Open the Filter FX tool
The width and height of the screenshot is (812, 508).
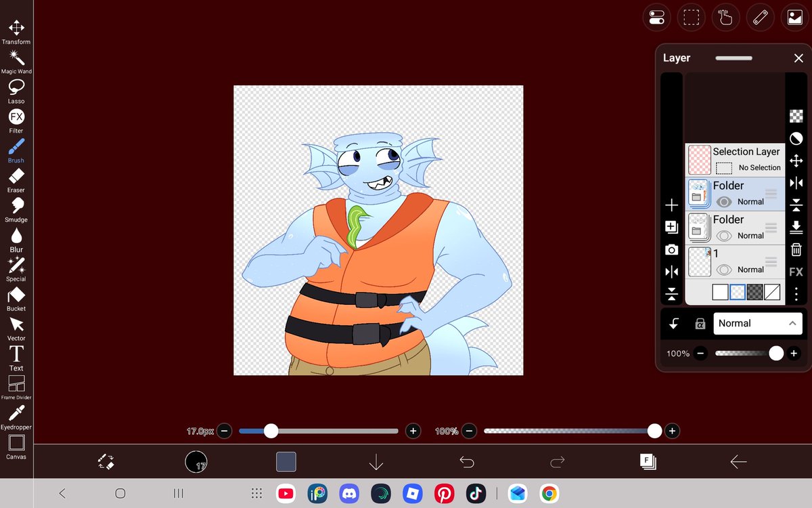coord(16,121)
